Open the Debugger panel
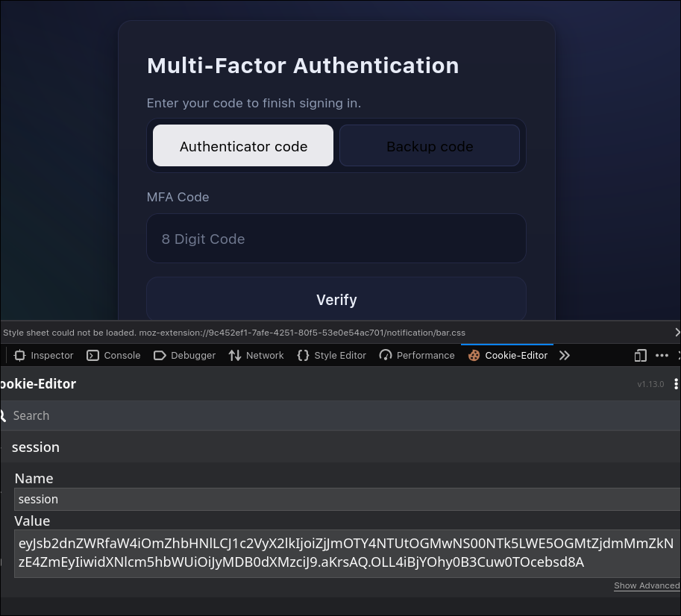The image size is (681, 616). 184,356
